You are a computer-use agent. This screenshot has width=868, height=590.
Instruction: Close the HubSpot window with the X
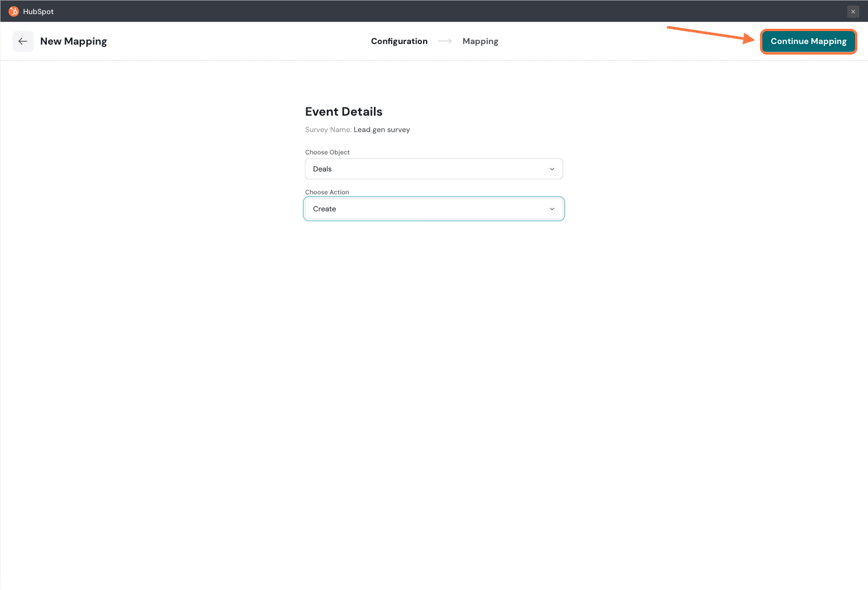pyautogui.click(x=853, y=12)
